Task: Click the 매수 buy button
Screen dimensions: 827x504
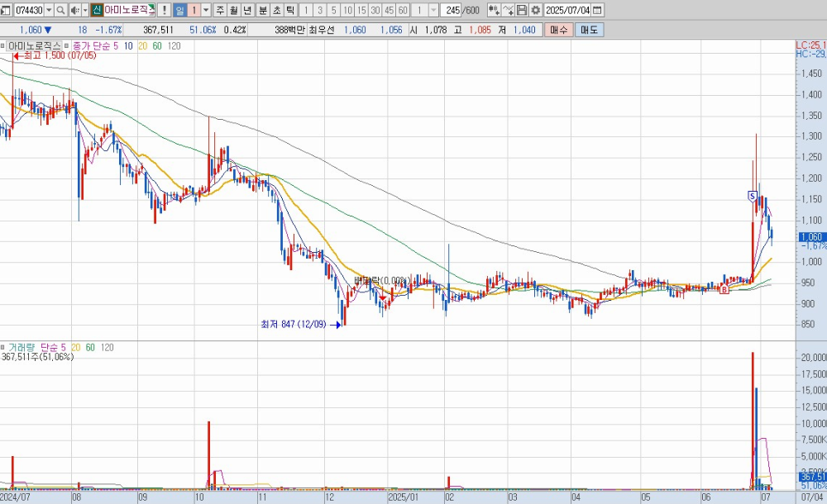Action: click(x=559, y=30)
